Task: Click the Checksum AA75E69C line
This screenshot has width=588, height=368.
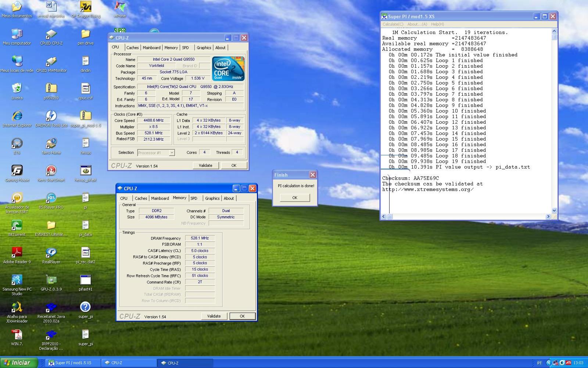Action: (410, 178)
